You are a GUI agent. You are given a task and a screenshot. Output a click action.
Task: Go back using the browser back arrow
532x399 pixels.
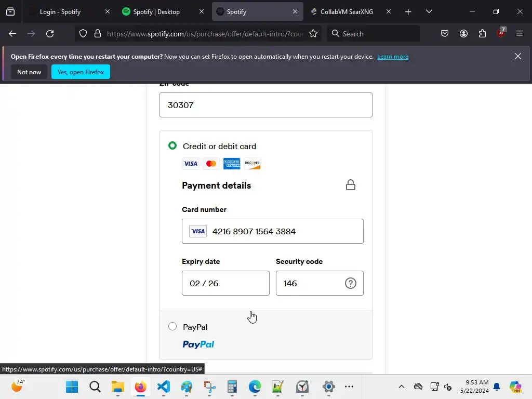pos(12,34)
